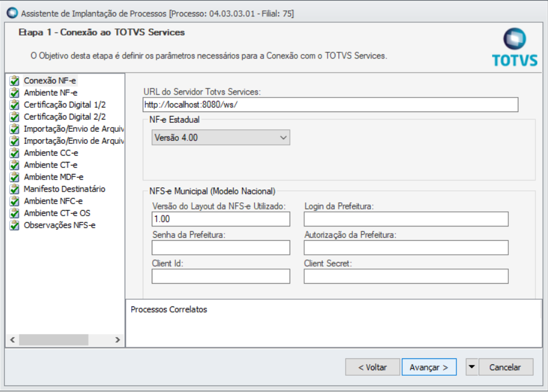The image size is (548, 392).
Task: Click the Etapa 1 - Conexão ao TOTVS Services heading
Action: (101, 32)
